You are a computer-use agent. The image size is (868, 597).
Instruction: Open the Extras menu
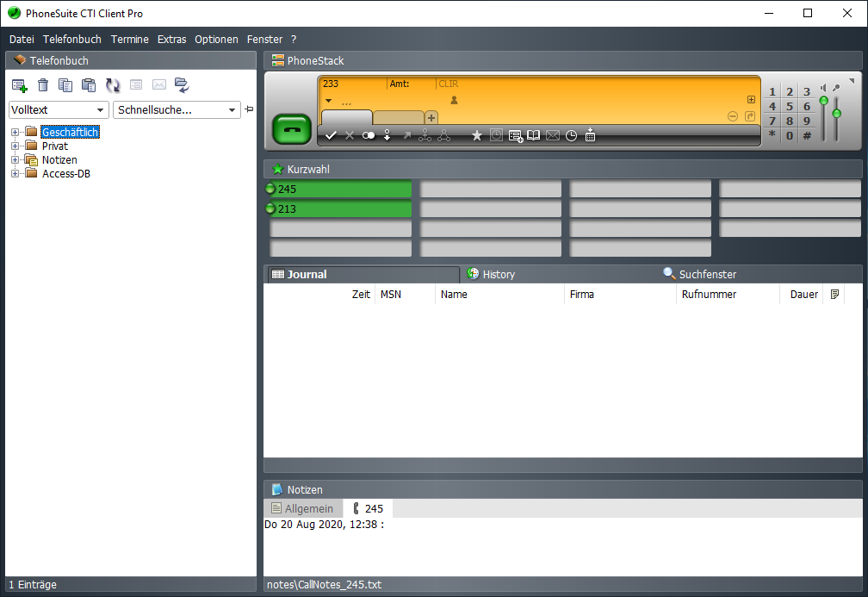pos(171,40)
